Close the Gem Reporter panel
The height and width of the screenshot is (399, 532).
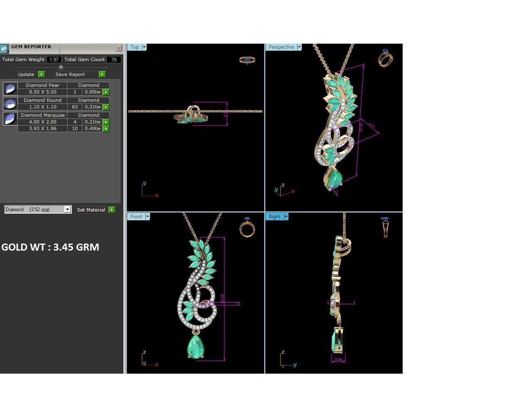coord(118,49)
